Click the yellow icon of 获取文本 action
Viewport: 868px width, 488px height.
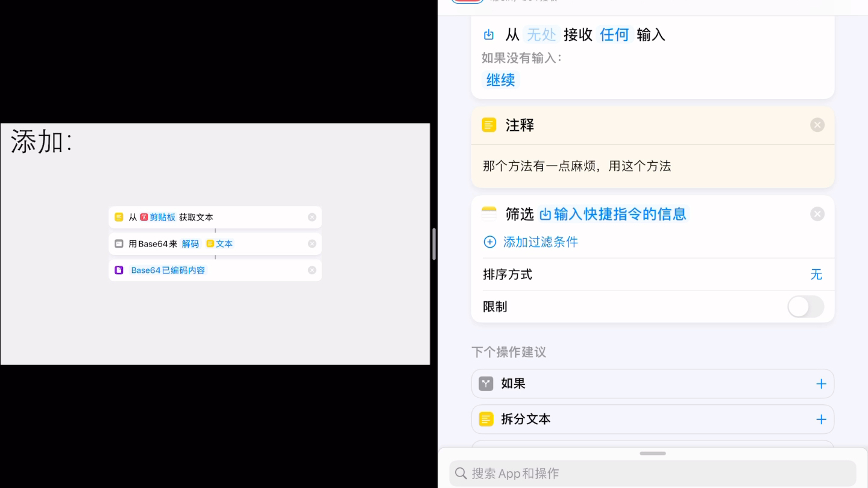[x=119, y=217]
